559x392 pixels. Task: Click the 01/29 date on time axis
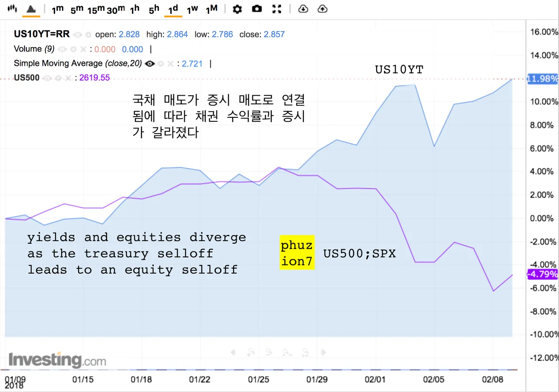(317, 379)
